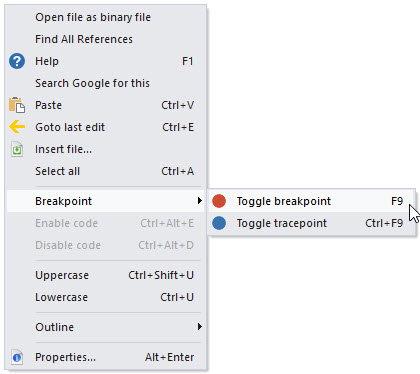Open the Properties... dialog entry
The height and width of the screenshot is (374, 420).
(105, 357)
